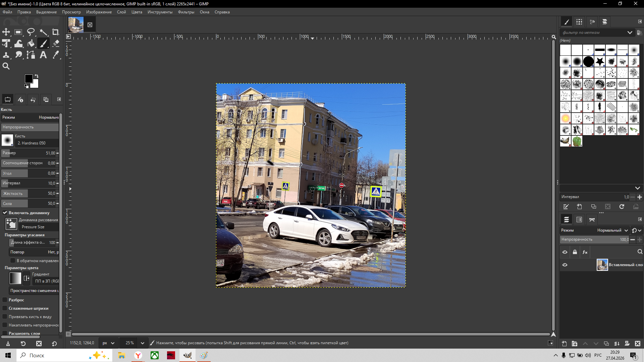Screen dimensions: 644x362
Task: Click the Pressure Size dynamics button
Action: [x=11, y=224]
